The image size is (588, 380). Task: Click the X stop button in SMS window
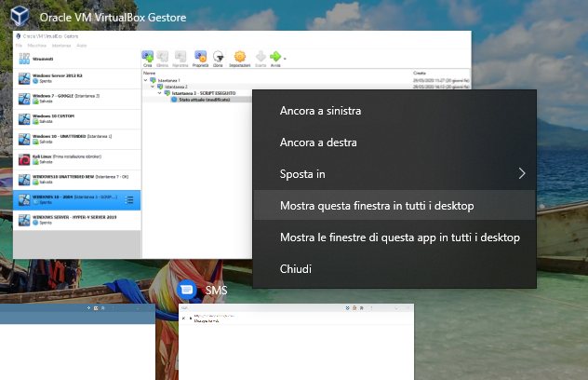184,318
